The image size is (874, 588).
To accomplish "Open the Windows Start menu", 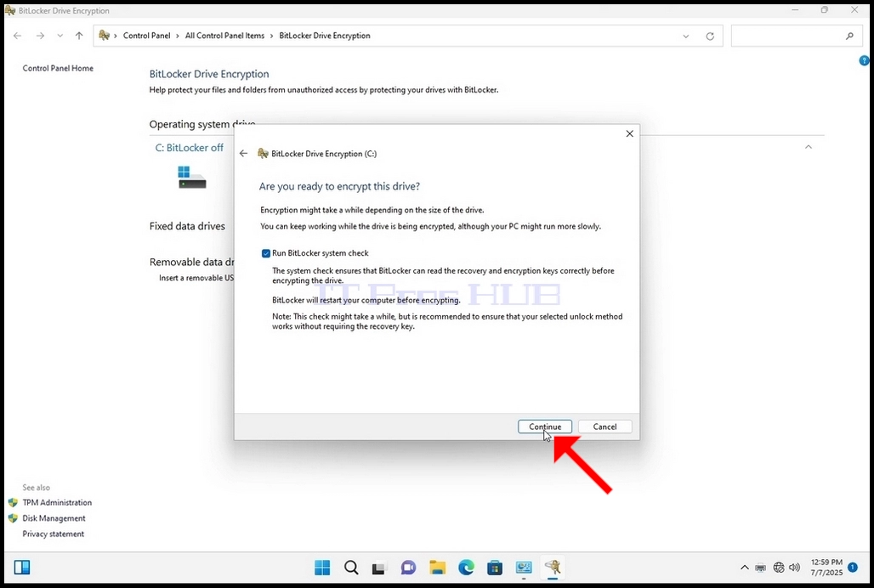I will coord(322,568).
